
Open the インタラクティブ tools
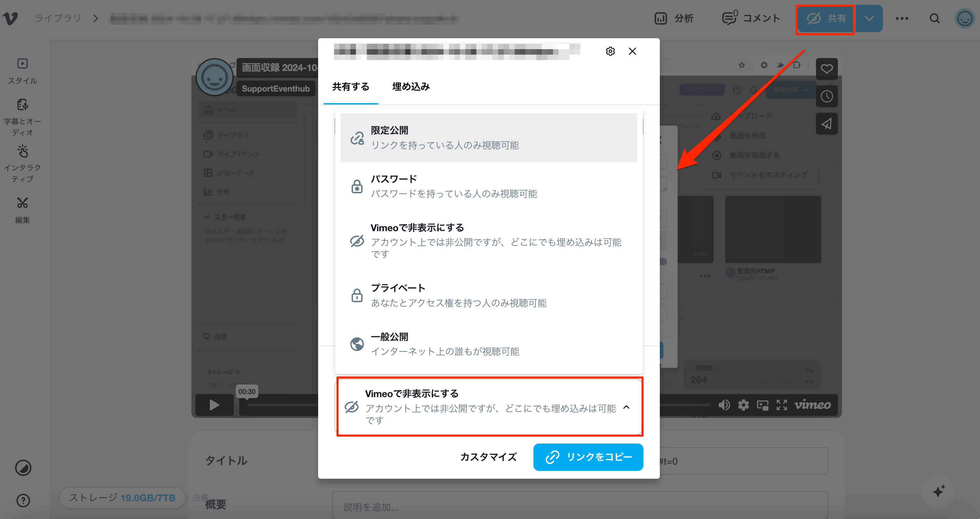tap(23, 164)
